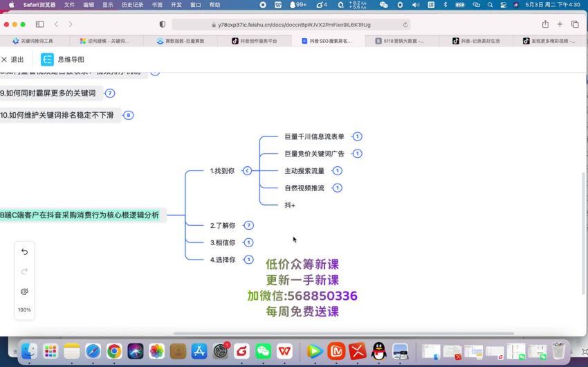Click the privacy shield icon

163,24
